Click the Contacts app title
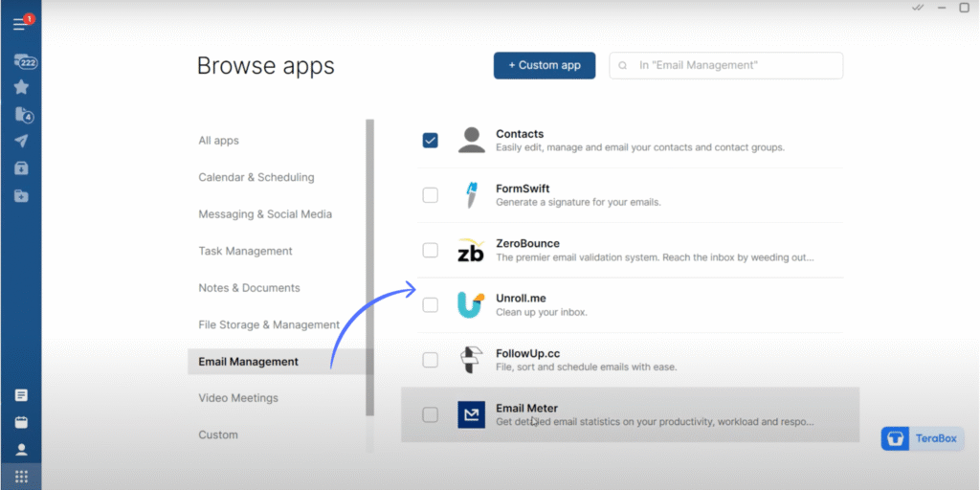Image resolution: width=980 pixels, height=490 pixels. click(x=520, y=134)
